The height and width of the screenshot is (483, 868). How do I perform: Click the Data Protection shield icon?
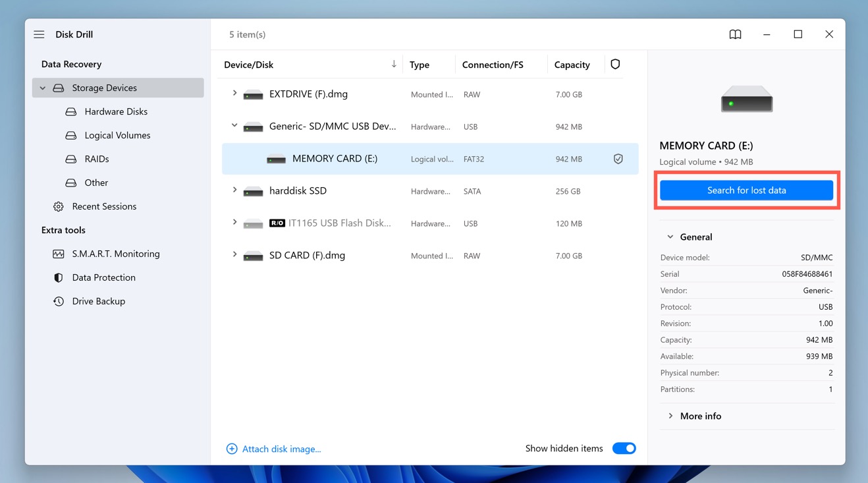pyautogui.click(x=59, y=278)
